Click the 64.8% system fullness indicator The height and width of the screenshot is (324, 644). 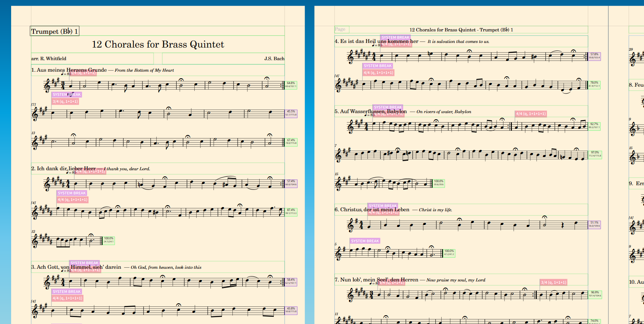click(291, 85)
